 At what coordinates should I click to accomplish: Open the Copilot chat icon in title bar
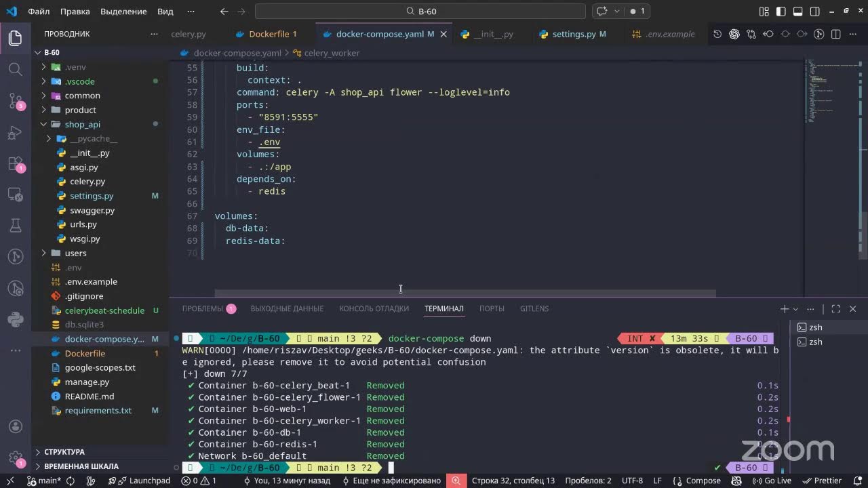[601, 11]
